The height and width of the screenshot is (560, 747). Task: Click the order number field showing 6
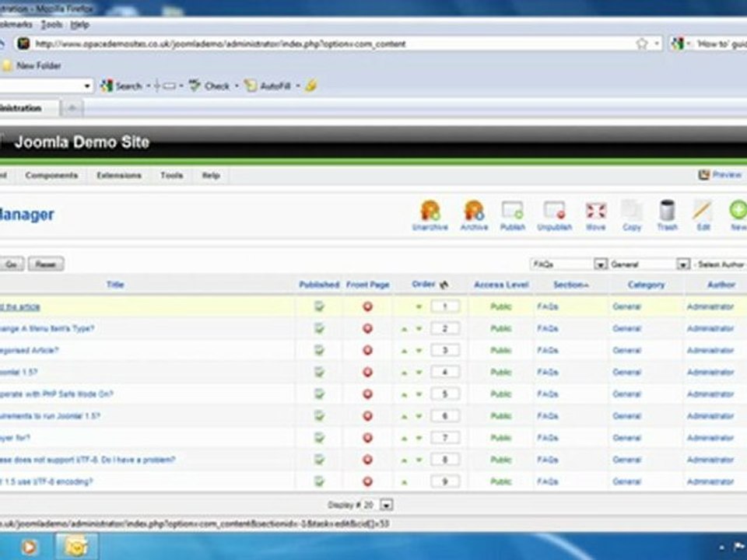(445, 415)
